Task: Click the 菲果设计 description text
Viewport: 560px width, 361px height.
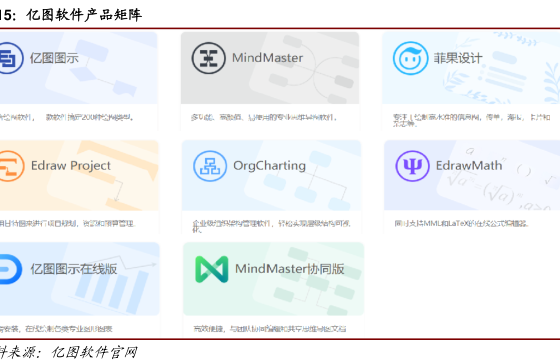Action: (x=471, y=120)
